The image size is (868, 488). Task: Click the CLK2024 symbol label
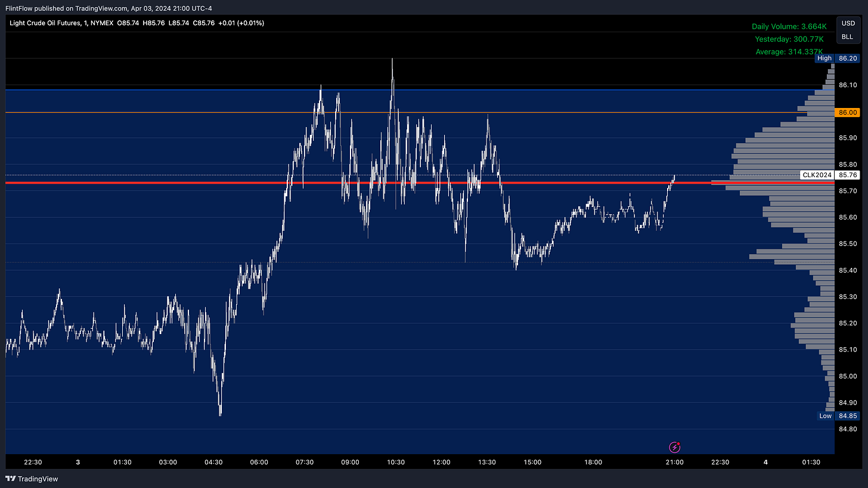pyautogui.click(x=817, y=175)
